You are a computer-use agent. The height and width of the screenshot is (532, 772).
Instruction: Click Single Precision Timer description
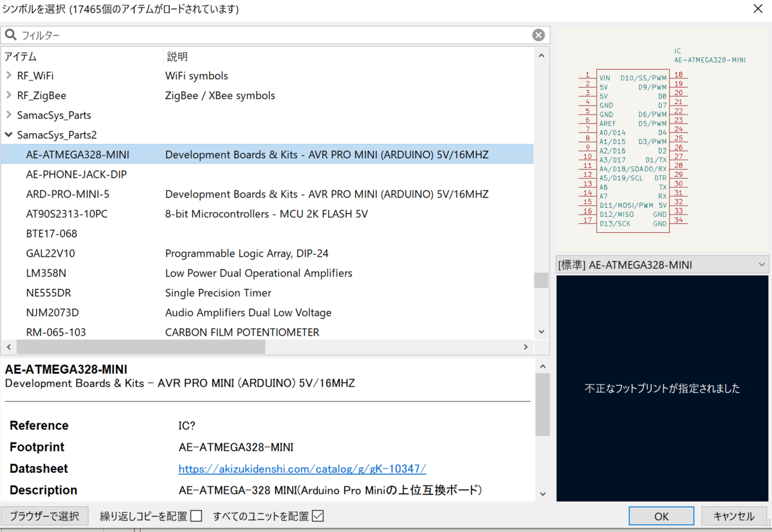(x=218, y=293)
